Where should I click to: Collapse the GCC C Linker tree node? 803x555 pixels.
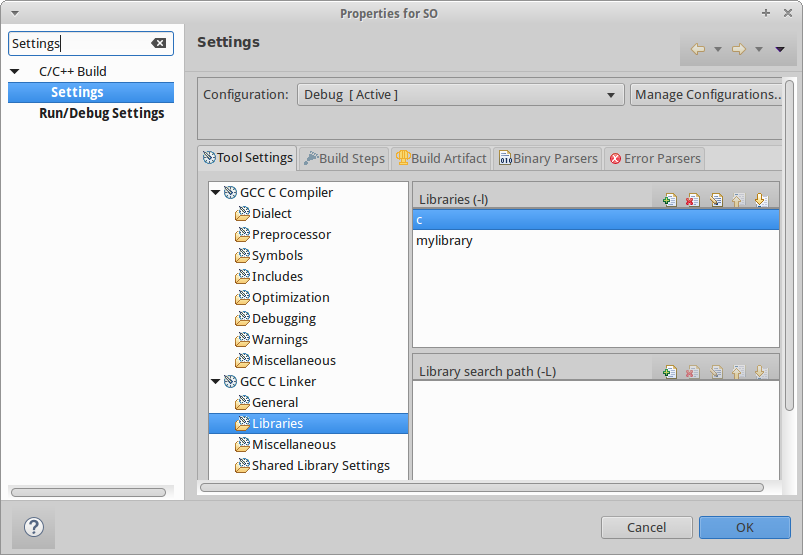[216, 381]
